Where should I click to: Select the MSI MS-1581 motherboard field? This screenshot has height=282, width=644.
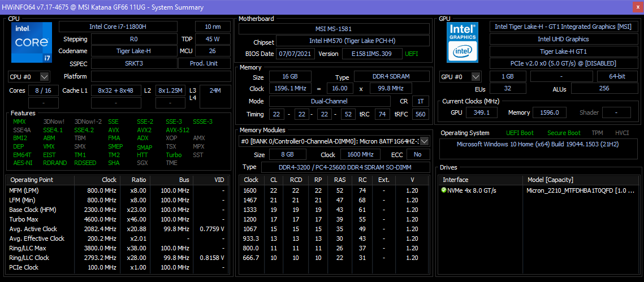[x=334, y=29]
